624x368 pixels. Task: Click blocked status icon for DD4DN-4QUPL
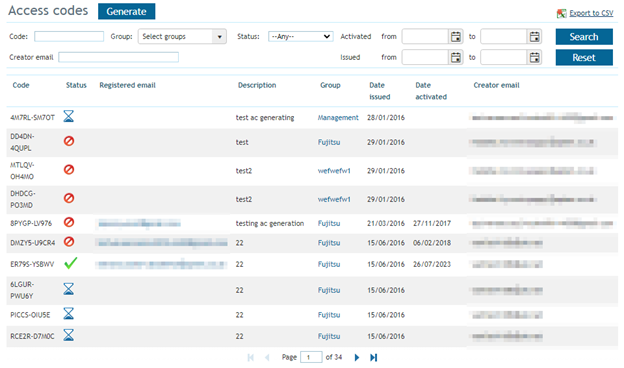click(x=69, y=141)
